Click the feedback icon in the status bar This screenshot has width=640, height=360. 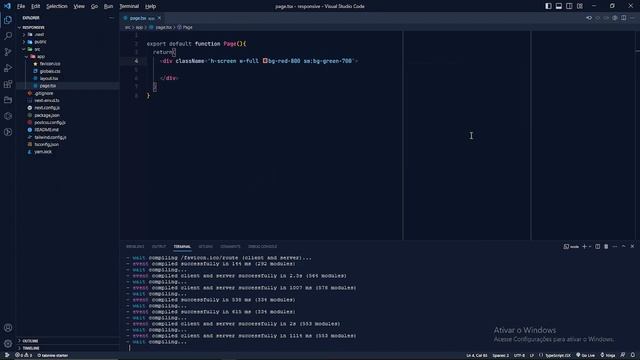[623, 355]
